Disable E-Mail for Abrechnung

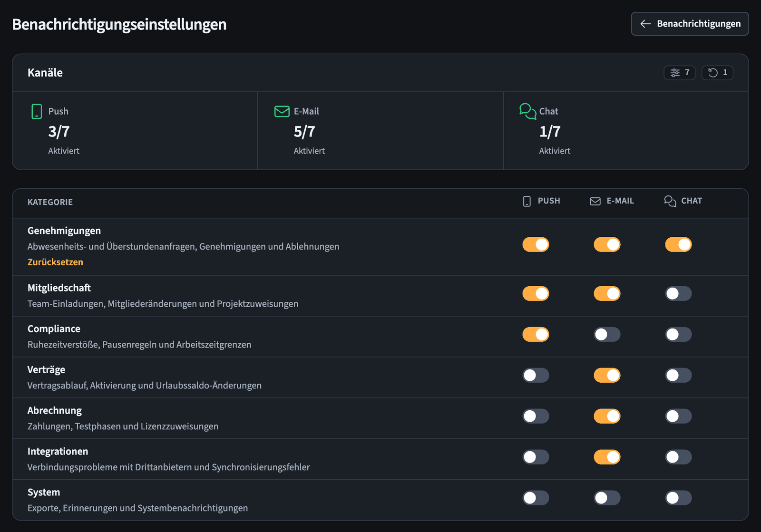(607, 416)
